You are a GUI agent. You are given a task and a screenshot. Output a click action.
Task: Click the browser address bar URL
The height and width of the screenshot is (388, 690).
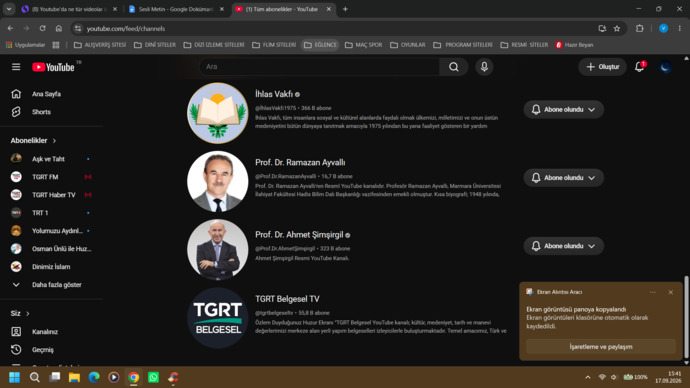[126, 29]
